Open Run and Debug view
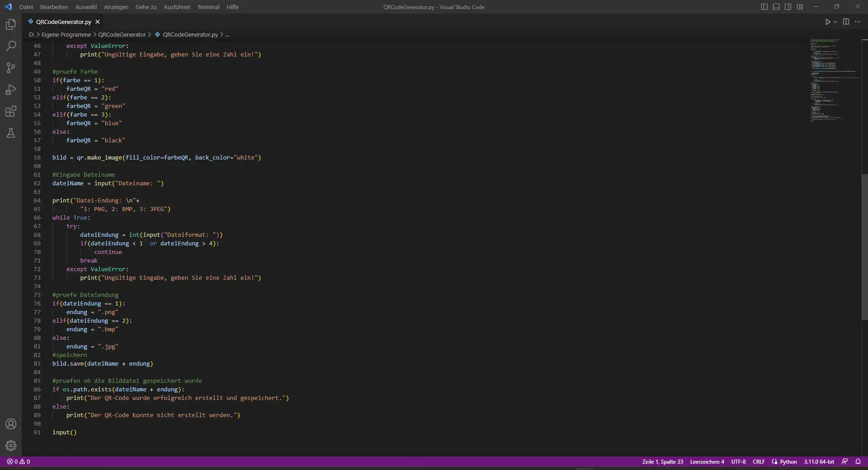 (x=11, y=89)
